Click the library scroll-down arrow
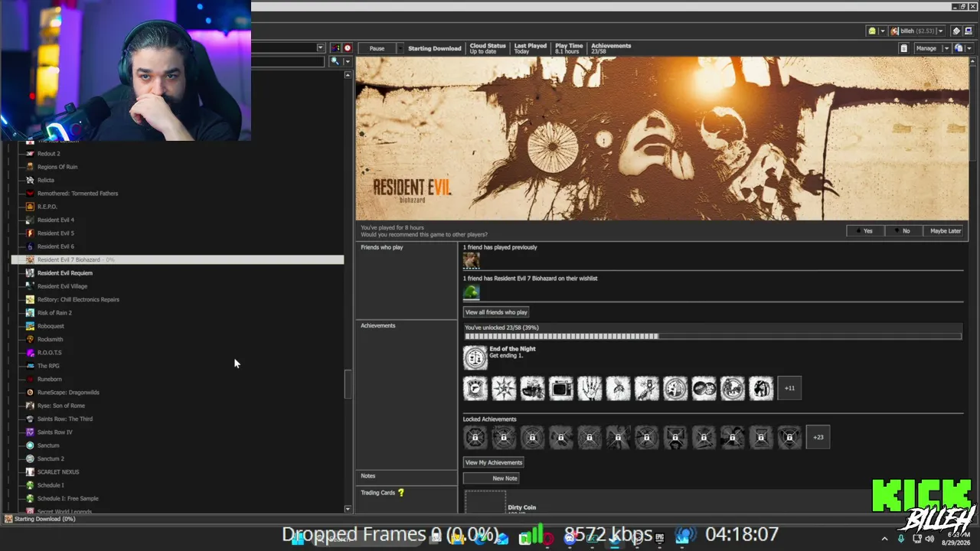The height and width of the screenshot is (551, 980). coord(348,509)
